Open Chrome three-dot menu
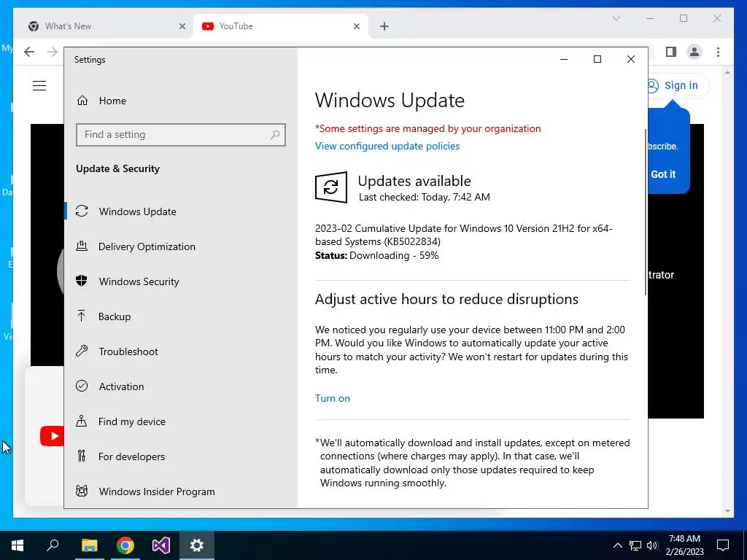Viewport: 747px width, 560px height. tap(718, 52)
